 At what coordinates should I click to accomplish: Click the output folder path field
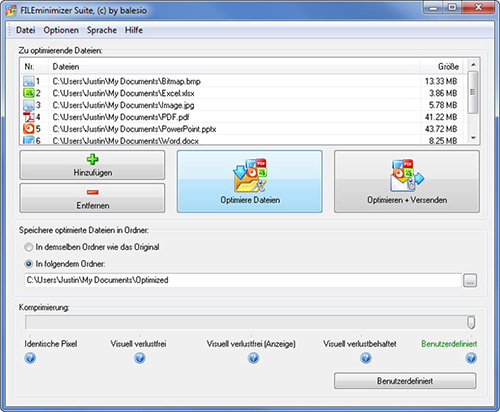point(243,280)
